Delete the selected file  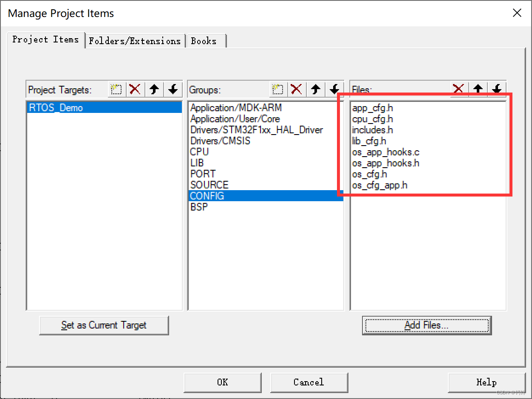click(x=458, y=89)
